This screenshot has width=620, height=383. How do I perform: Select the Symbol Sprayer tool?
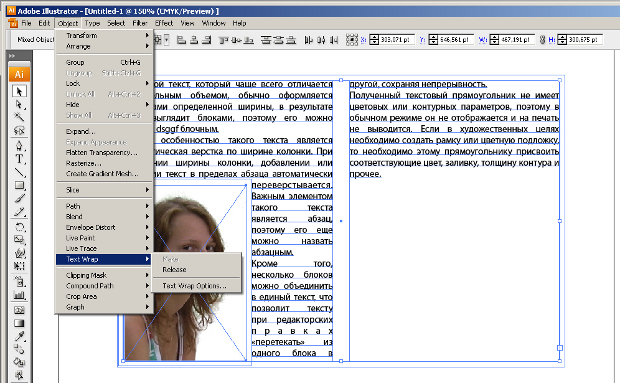click(x=19, y=282)
